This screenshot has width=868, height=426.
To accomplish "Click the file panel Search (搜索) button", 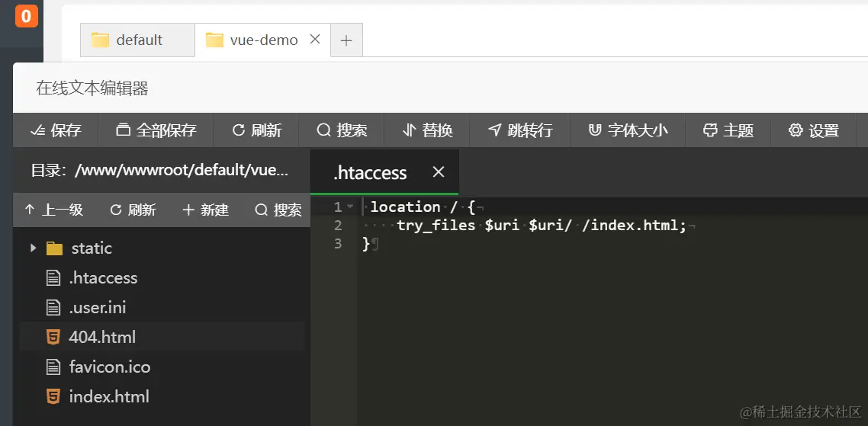I will tap(278, 210).
